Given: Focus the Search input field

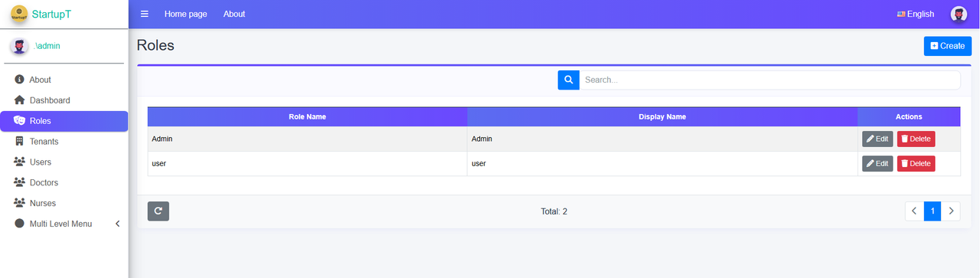Looking at the screenshot, I should tap(769, 80).
